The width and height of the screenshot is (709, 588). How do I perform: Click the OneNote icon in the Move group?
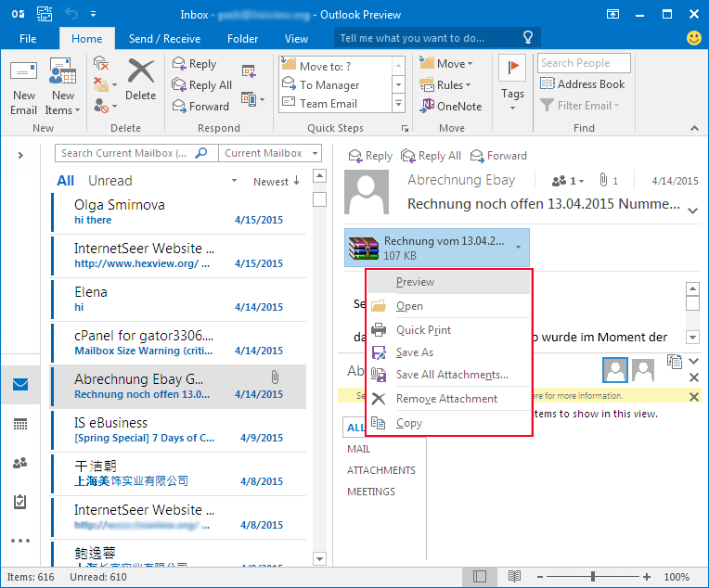[x=428, y=106]
